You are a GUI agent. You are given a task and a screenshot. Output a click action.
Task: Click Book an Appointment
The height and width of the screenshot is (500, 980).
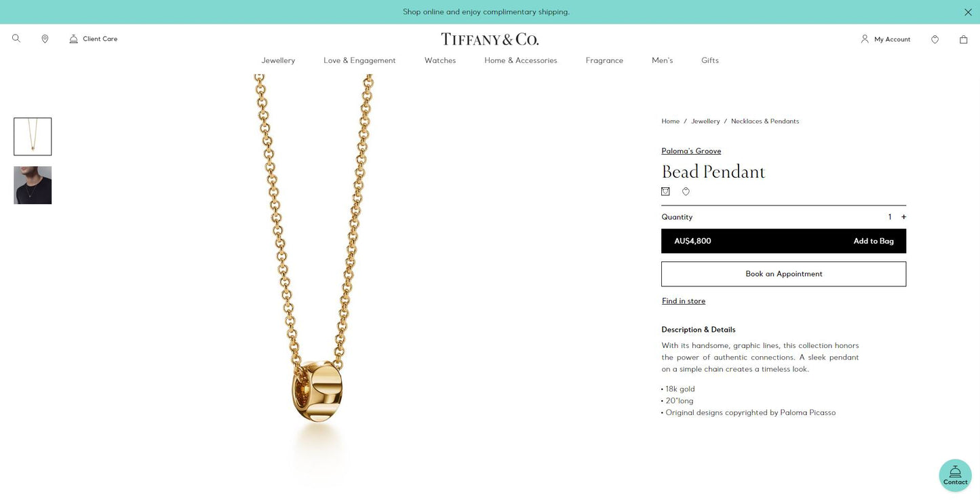(783, 274)
